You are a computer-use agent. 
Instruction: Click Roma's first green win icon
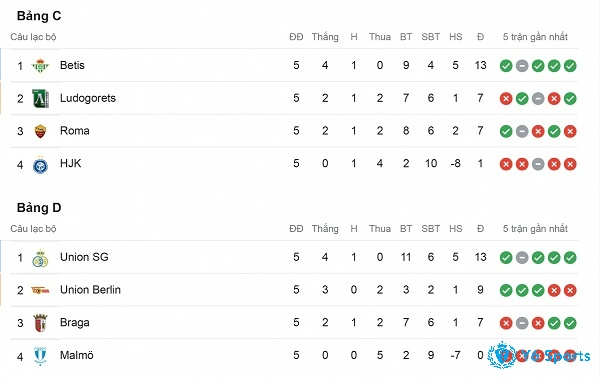point(506,131)
